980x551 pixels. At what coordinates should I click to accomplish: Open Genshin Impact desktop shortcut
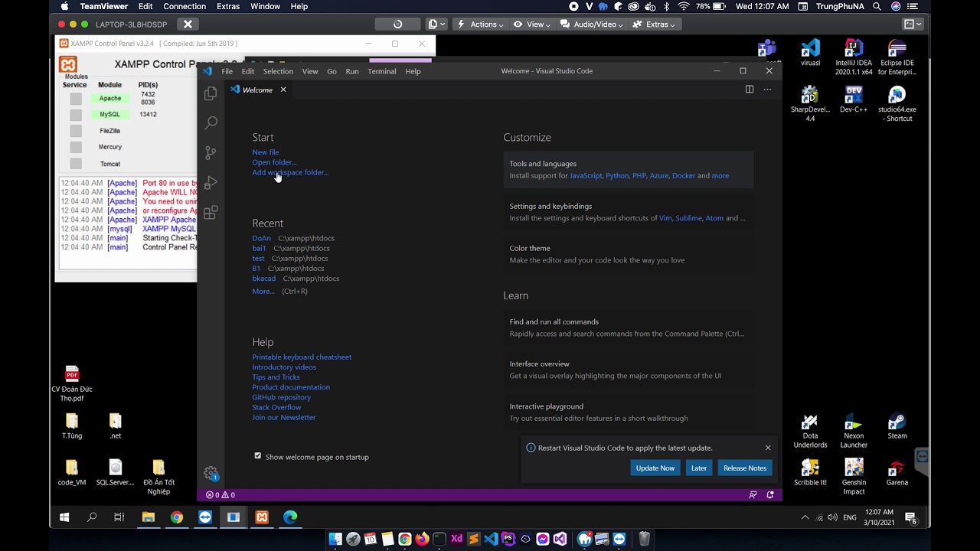854,477
